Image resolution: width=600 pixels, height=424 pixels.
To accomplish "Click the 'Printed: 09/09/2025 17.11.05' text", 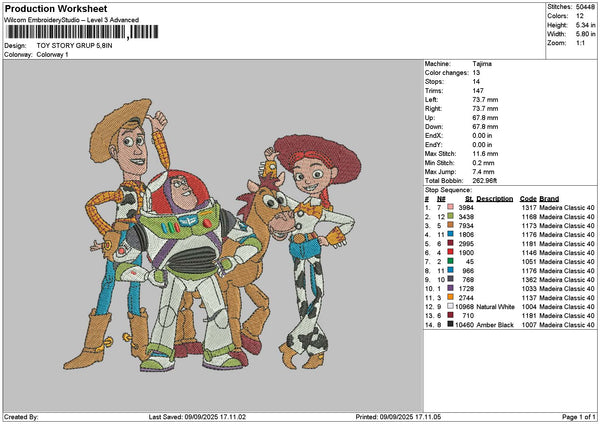I will 398,417.
